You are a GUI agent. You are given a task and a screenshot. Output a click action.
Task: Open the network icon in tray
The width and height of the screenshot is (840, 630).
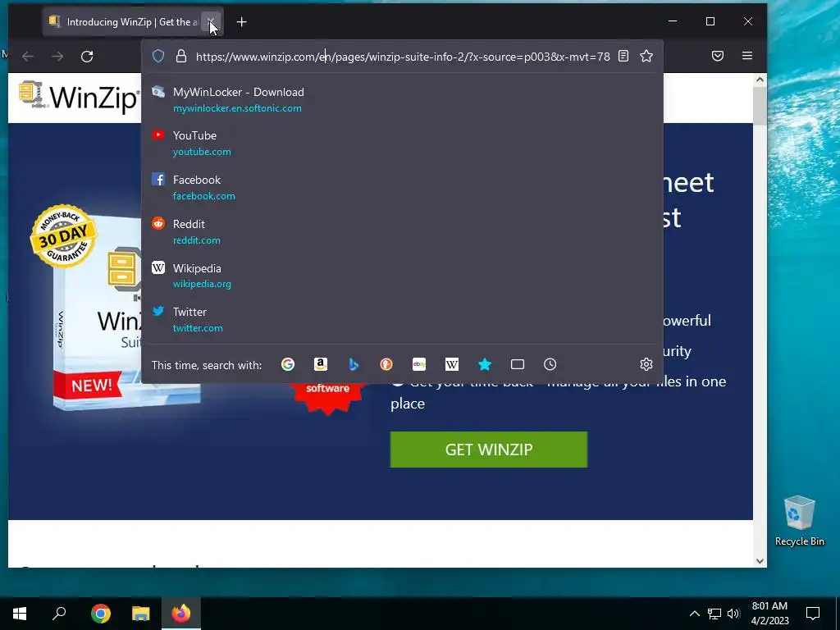[x=714, y=614]
